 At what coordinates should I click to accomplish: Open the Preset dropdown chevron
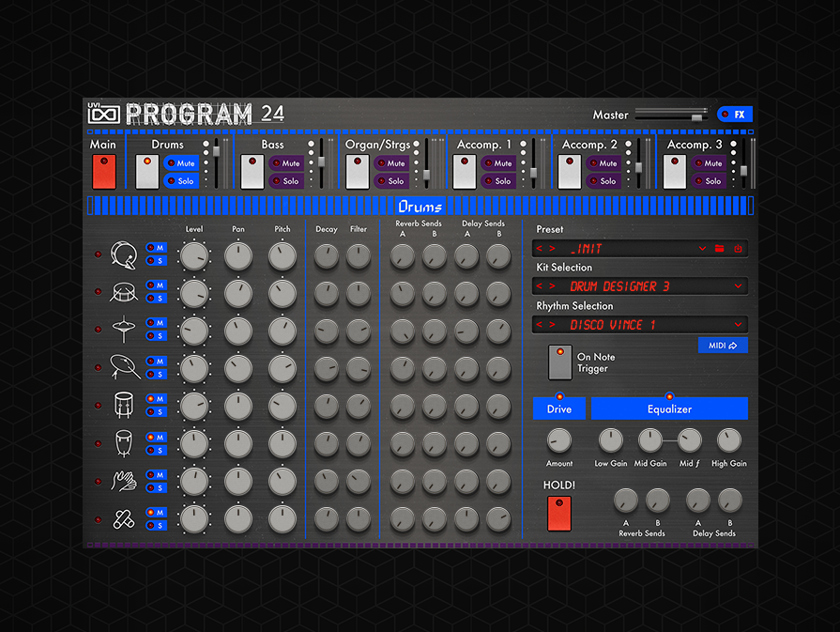pos(702,248)
